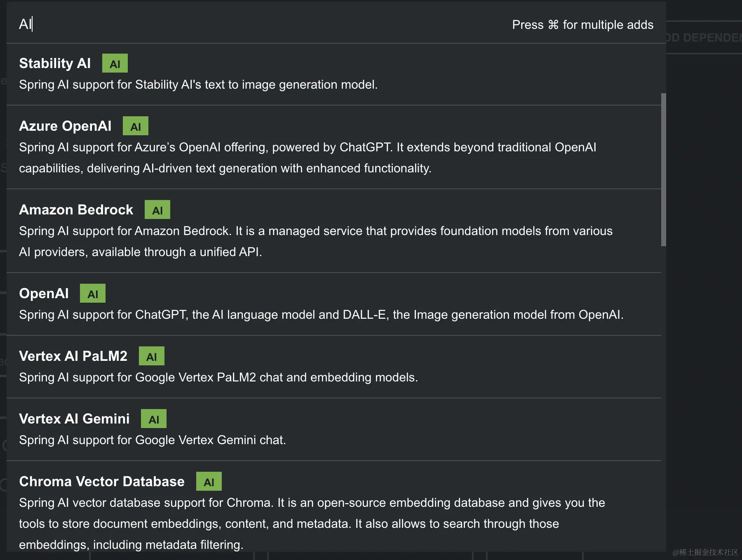Screen dimensions: 742x560
Task: Add the Vertex AI Gemini dependency
Action: click(334, 429)
